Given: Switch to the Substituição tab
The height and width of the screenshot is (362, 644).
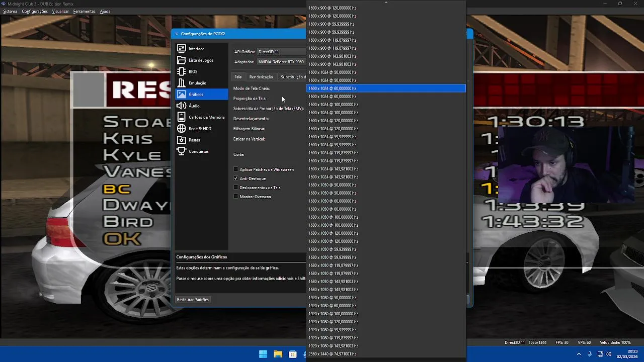Looking at the screenshot, I should tap(293, 77).
